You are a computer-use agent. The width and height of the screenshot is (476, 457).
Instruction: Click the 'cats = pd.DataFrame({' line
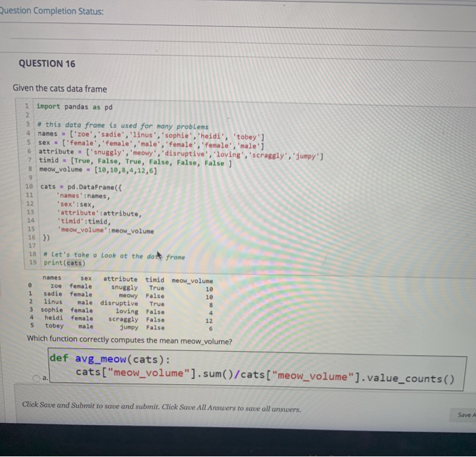81,187
